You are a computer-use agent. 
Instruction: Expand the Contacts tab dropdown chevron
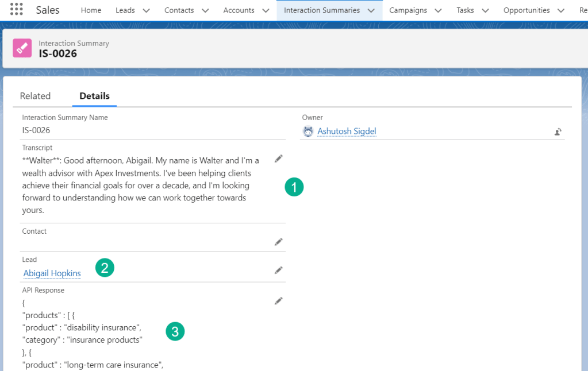pyautogui.click(x=205, y=10)
